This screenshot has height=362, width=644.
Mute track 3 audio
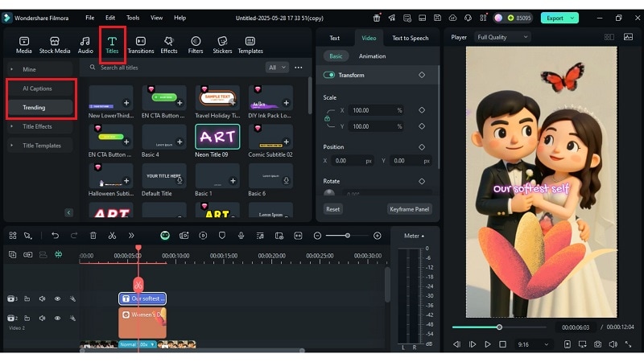(43, 298)
